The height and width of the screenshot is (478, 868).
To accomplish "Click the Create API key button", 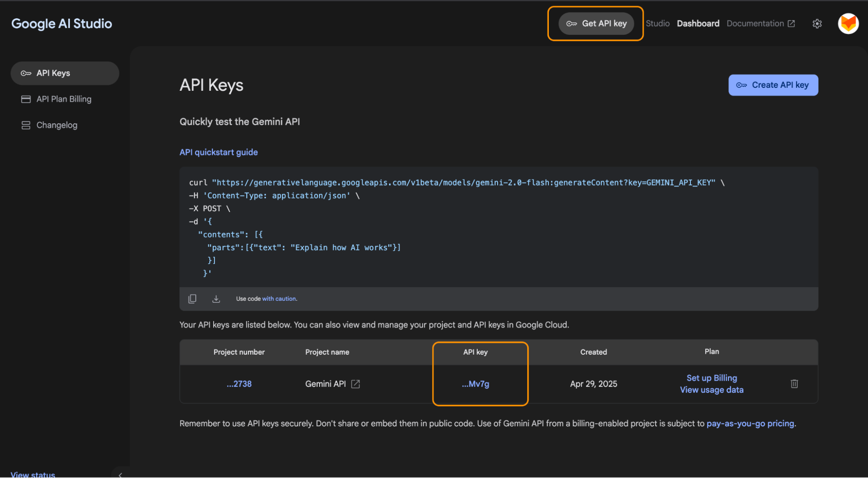I will point(773,85).
